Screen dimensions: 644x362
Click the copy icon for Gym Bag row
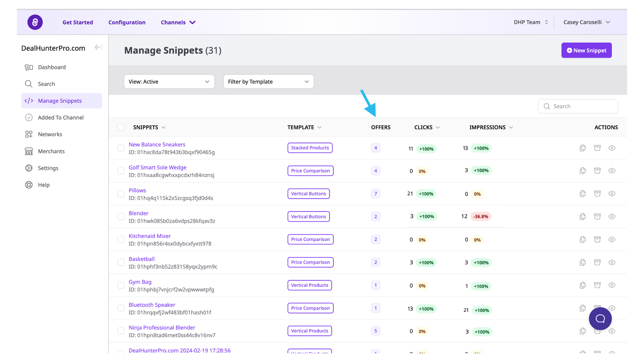(582, 285)
